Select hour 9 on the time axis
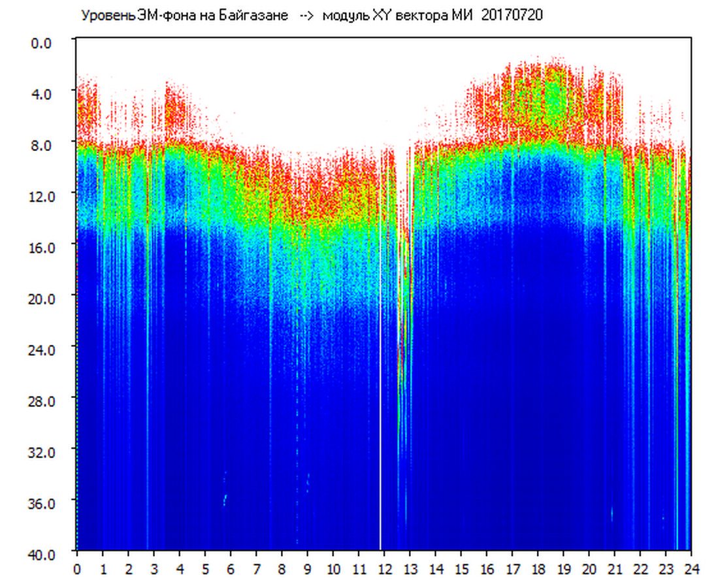Viewport: 716px width, 588px height. [308, 568]
